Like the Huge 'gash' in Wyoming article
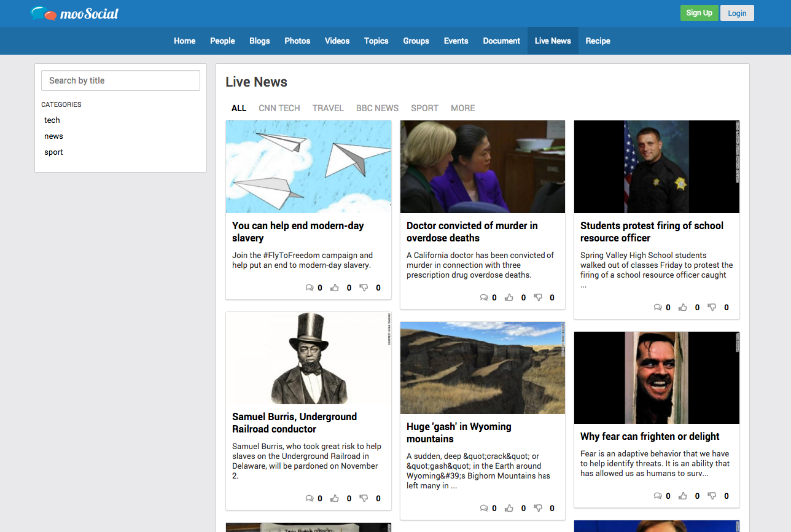This screenshot has width=791, height=532. click(x=509, y=508)
